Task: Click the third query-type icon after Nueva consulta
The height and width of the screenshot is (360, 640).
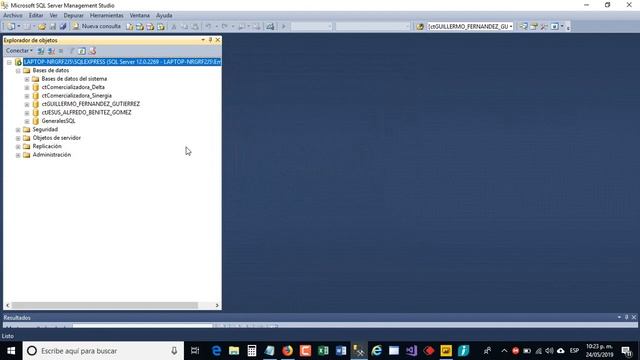Action: [x=150, y=27]
